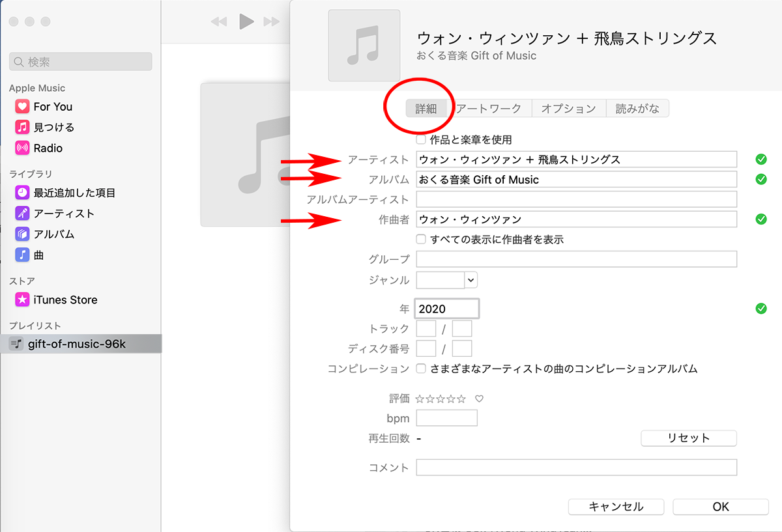Switch to the アートワーク tab
This screenshot has height=532, width=782.
click(489, 109)
